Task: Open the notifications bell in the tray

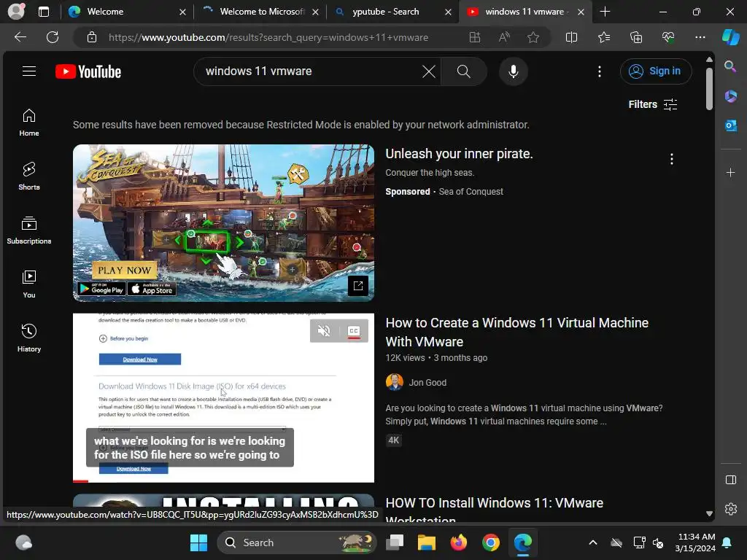Action: click(727, 542)
